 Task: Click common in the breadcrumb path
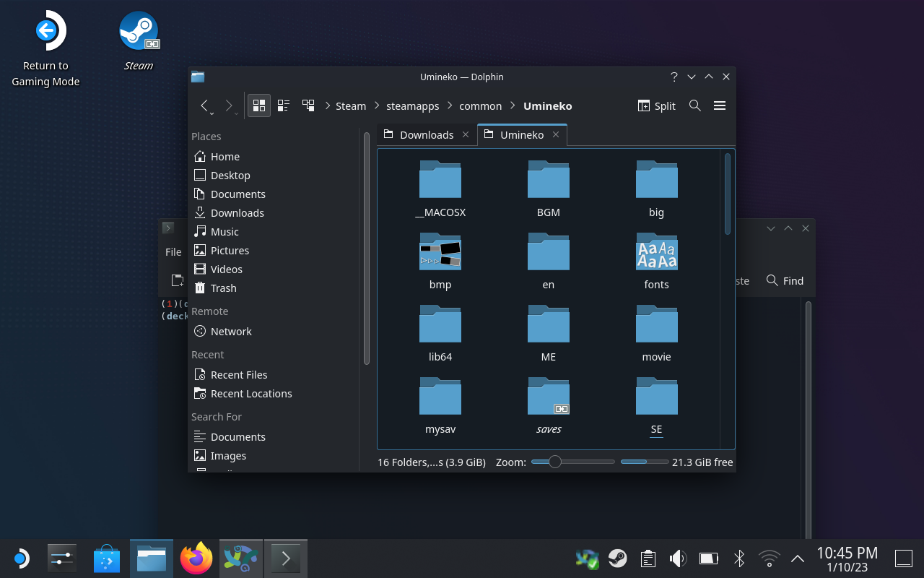[x=481, y=105]
